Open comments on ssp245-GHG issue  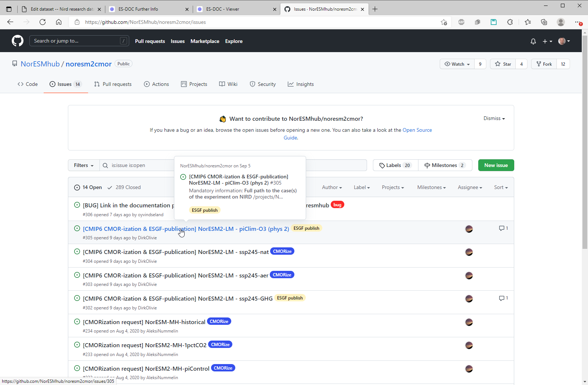pos(503,298)
